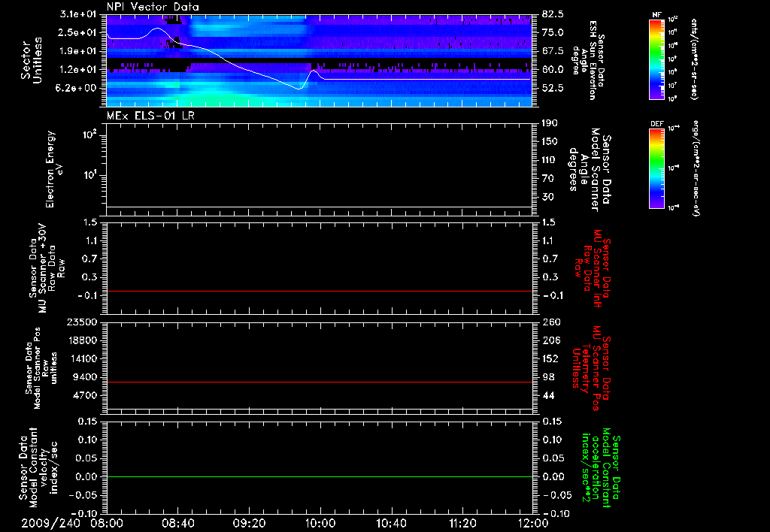Click the 10:40 time axis label

[391, 523]
